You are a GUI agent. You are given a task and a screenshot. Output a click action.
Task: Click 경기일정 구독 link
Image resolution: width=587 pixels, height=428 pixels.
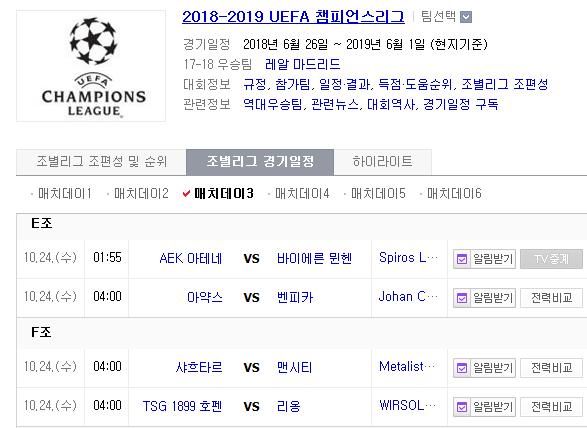pyautogui.click(x=460, y=104)
